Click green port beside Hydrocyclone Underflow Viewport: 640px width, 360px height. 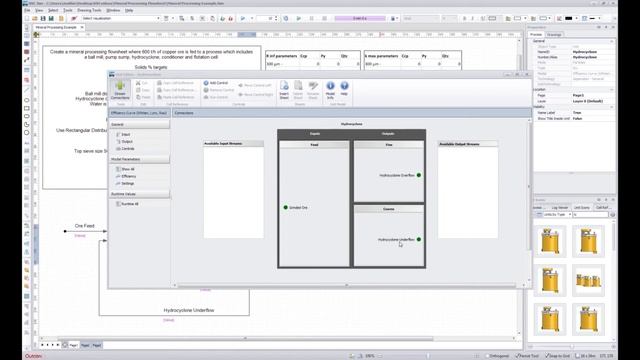[x=419, y=240]
